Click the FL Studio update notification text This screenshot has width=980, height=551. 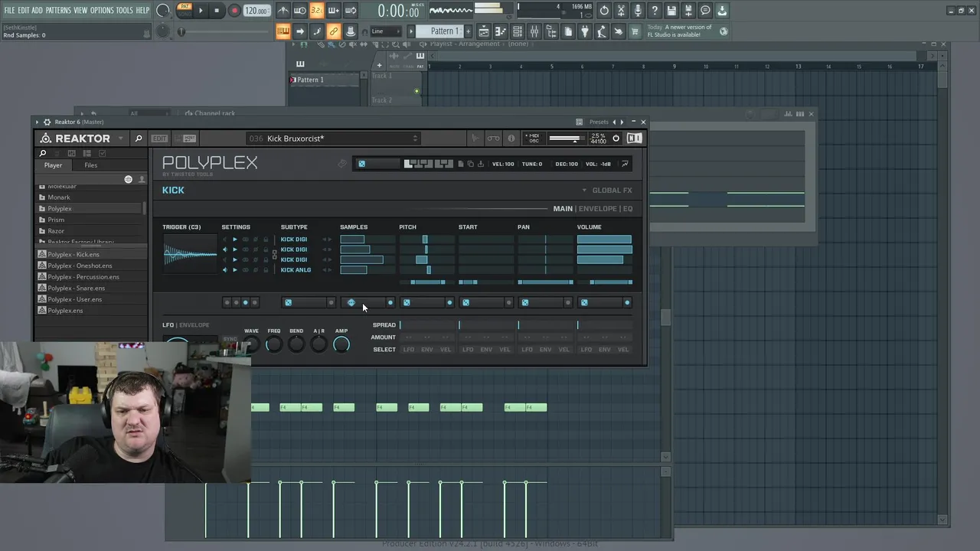point(679,31)
